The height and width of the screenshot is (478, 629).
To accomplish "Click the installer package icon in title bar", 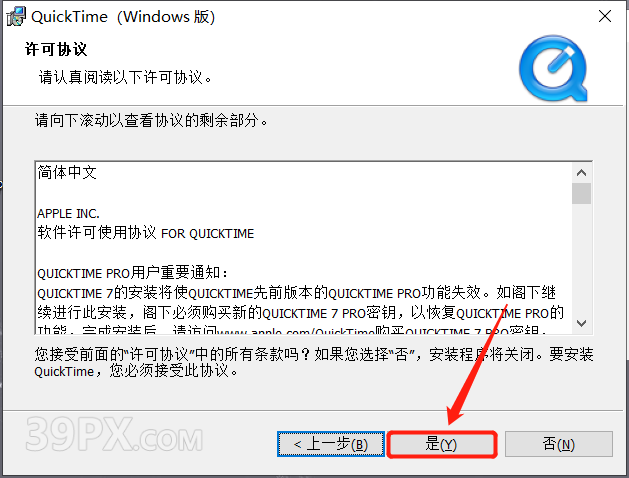I will (x=16, y=17).
